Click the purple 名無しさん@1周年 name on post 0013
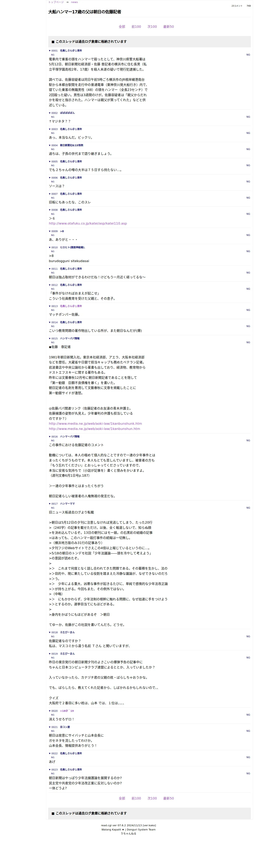 (71, 306)
